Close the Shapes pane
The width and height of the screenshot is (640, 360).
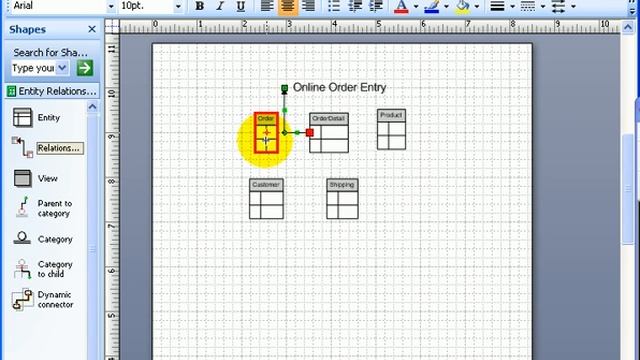pos(92,29)
